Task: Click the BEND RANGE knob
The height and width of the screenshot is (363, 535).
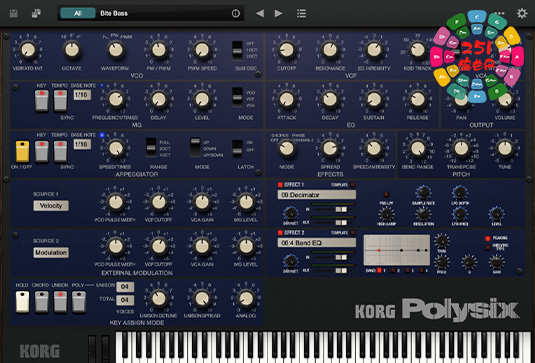Action: click(418, 148)
